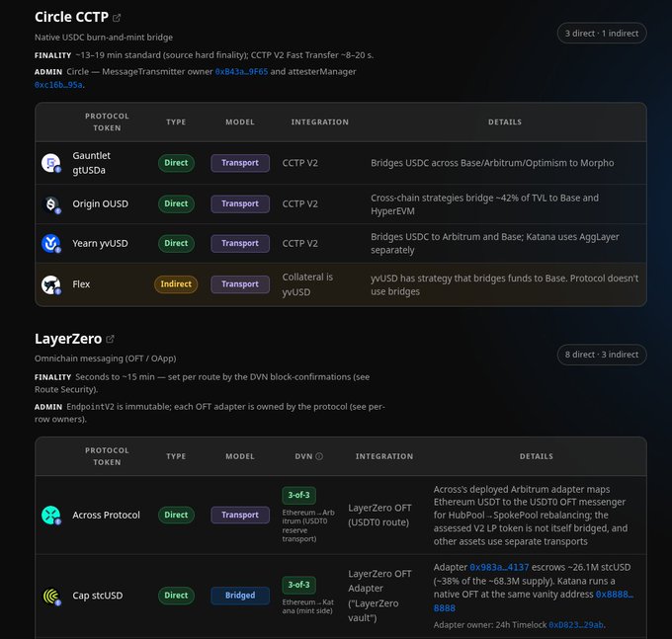Click 'CCTP V2' in the Yearn yvUSD row
This screenshot has height=639, width=672.
click(300, 244)
